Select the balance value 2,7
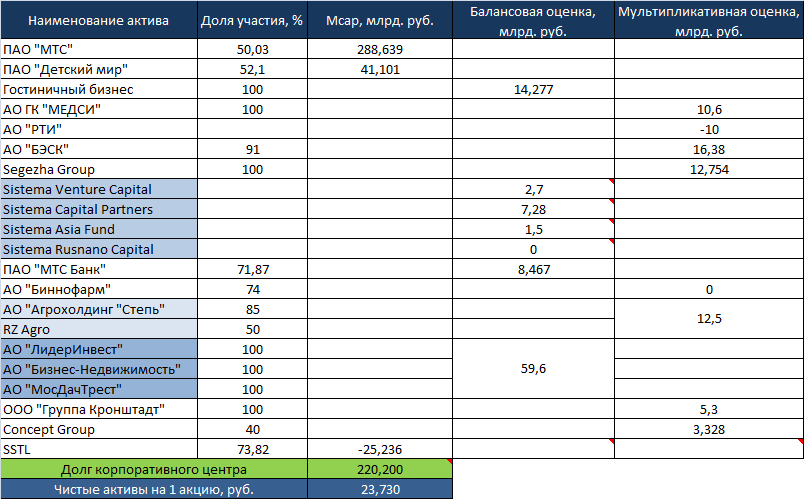This screenshot has width=804, height=499. [x=533, y=189]
